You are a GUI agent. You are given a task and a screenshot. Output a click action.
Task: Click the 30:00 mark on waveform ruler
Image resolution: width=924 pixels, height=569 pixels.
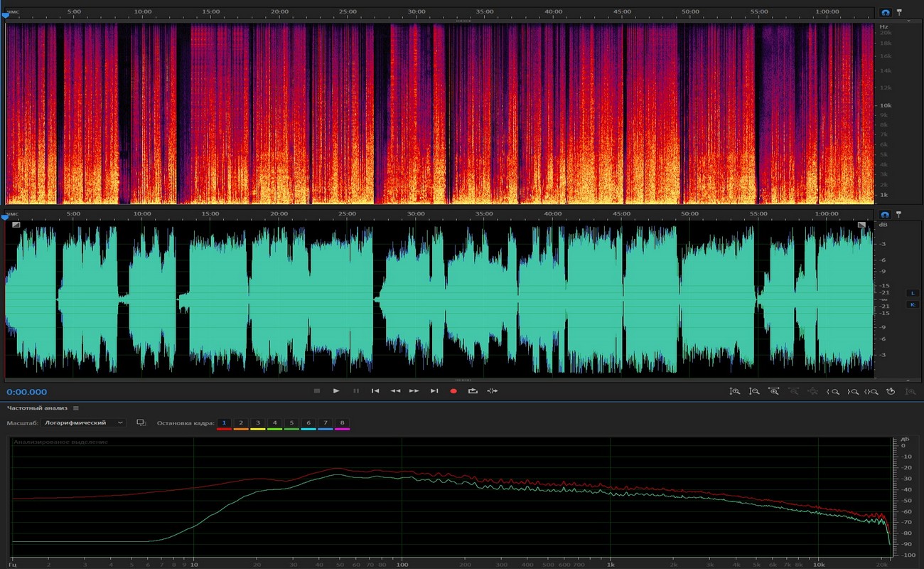coord(417,213)
